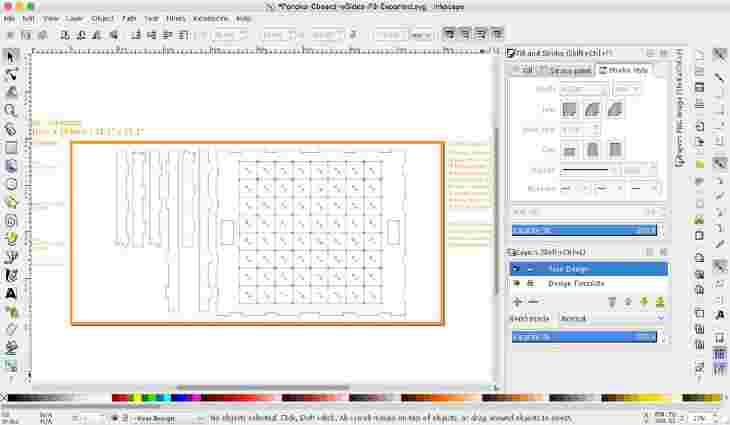Select the Tweak tool
Viewport: 730px width, 425px height.
11,92
